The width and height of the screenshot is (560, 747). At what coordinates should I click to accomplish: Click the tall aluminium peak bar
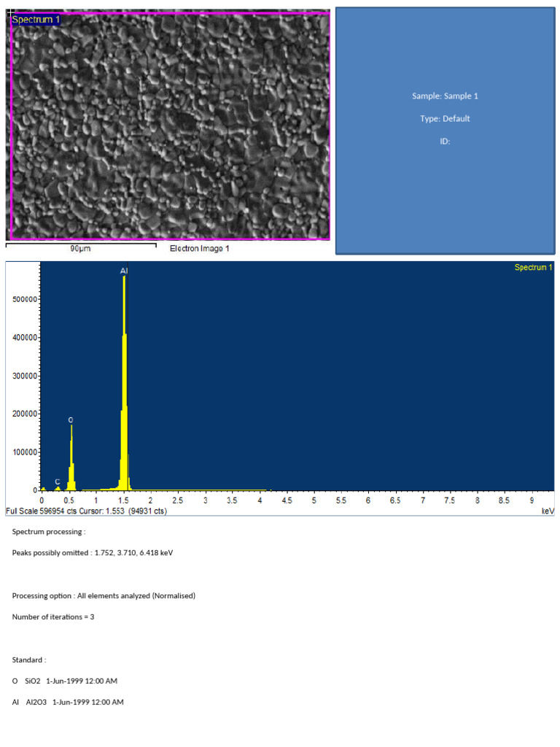coord(124,383)
